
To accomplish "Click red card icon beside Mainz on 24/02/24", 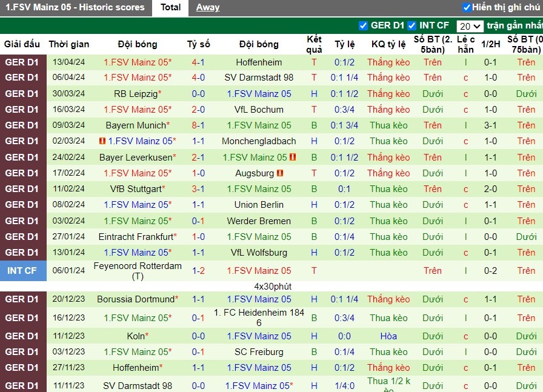I will pos(293,157).
